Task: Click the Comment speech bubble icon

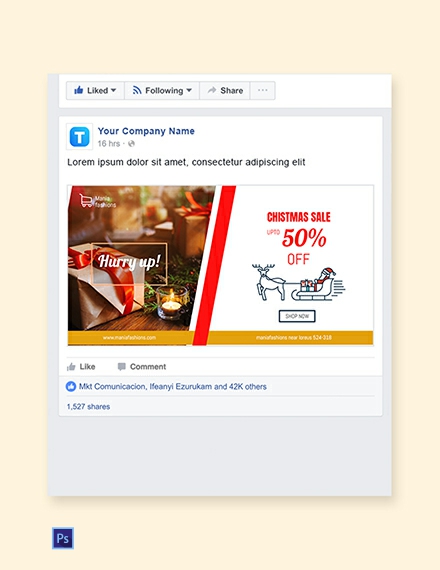Action: (122, 366)
